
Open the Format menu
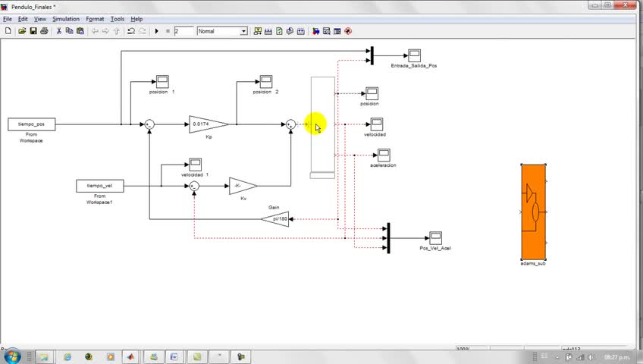95,19
